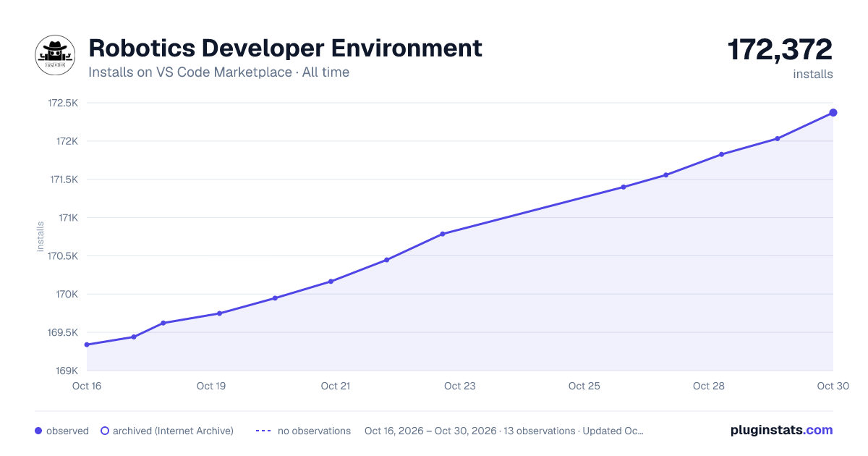868x456 pixels.
Task: Click the Oct 16 x-axis label
Action: coord(87,386)
